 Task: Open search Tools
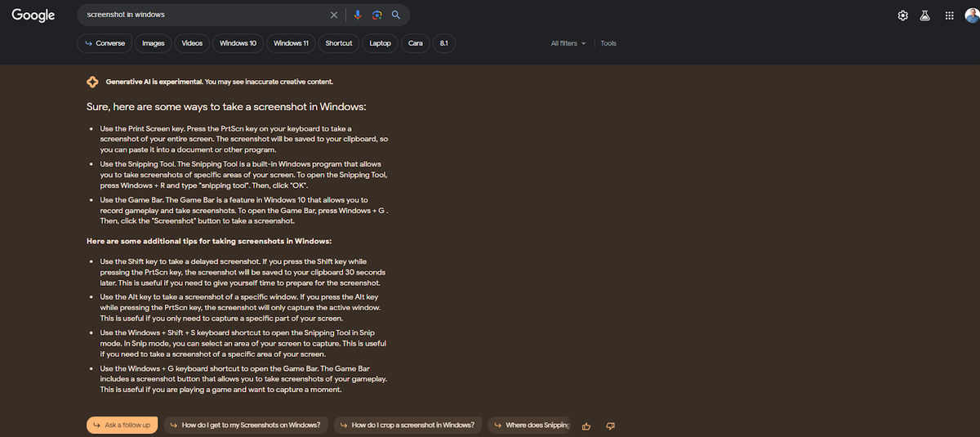point(608,43)
